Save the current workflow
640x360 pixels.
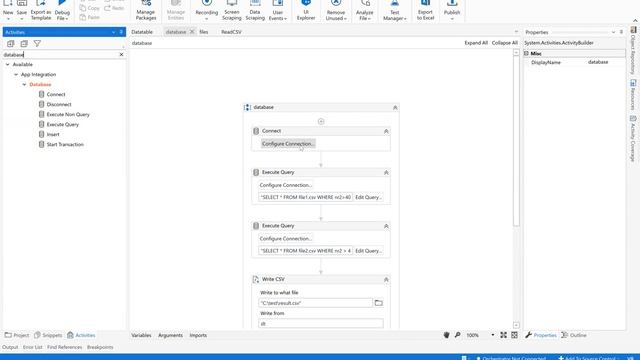[22, 11]
